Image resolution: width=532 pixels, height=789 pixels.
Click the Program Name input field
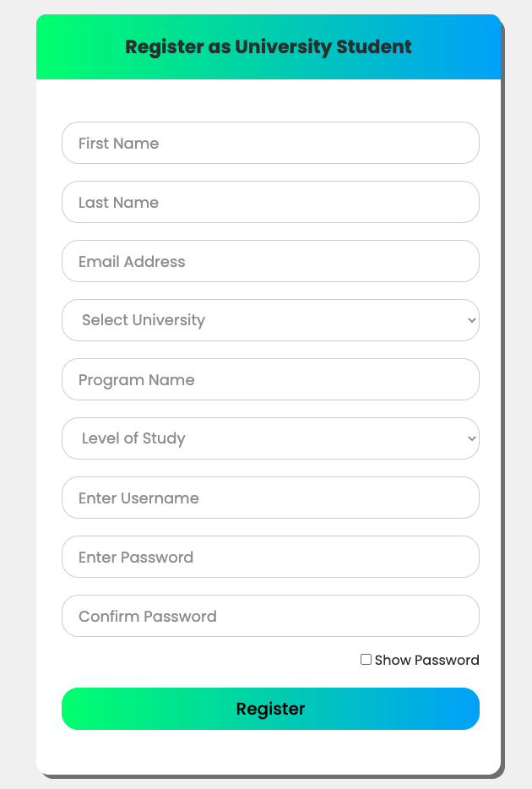tap(270, 379)
